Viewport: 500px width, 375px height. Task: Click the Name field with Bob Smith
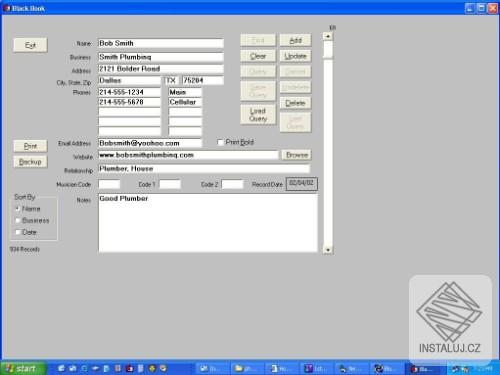(161, 43)
